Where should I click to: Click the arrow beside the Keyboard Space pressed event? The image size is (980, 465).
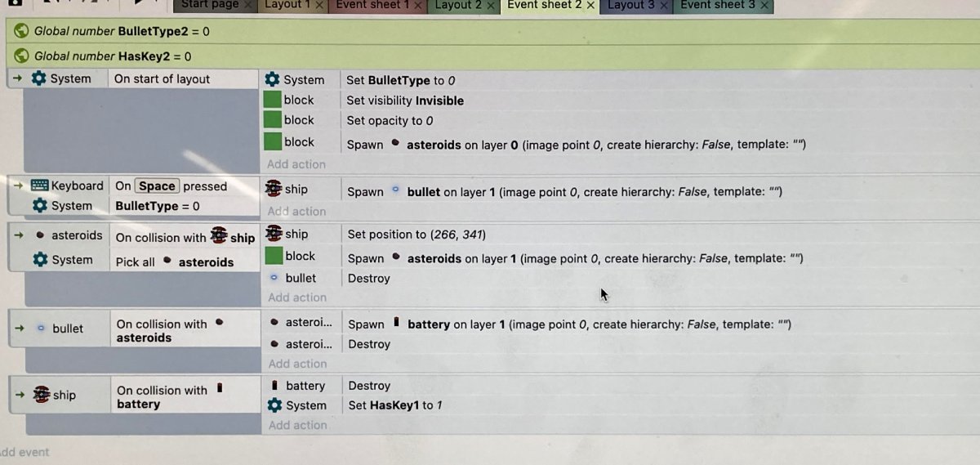click(18, 186)
